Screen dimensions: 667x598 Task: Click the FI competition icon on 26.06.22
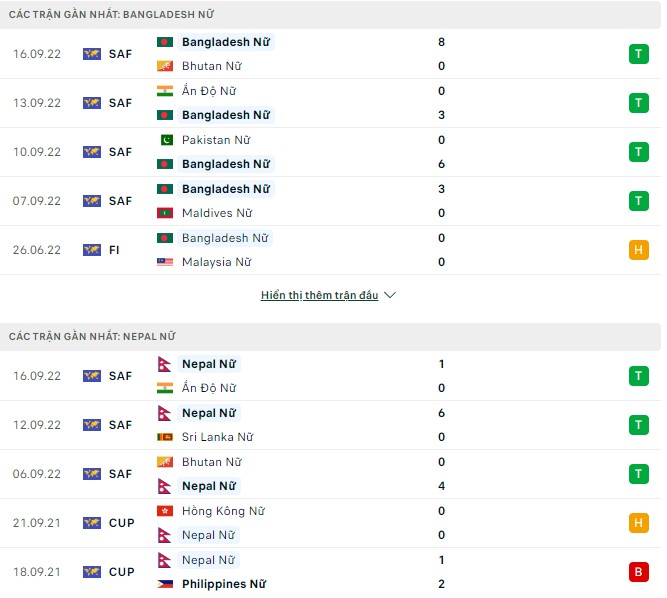click(92, 250)
